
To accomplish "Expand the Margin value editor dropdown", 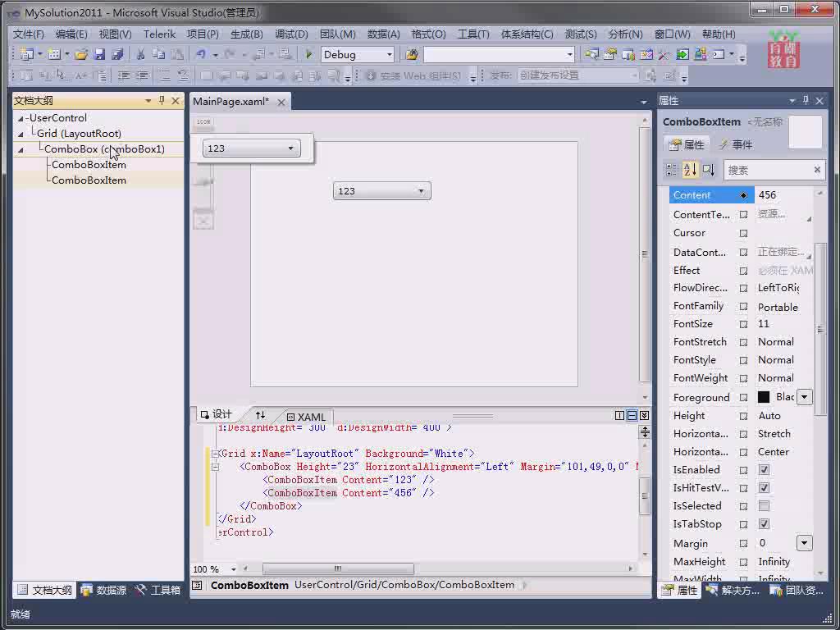I will pos(804,543).
